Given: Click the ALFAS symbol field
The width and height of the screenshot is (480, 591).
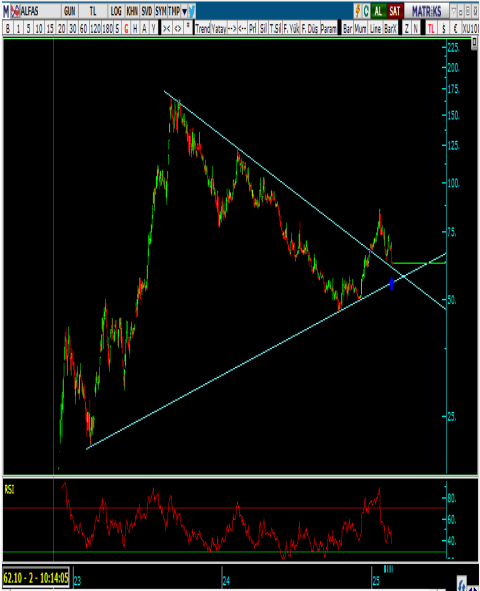Looking at the screenshot, I should tap(40, 11).
